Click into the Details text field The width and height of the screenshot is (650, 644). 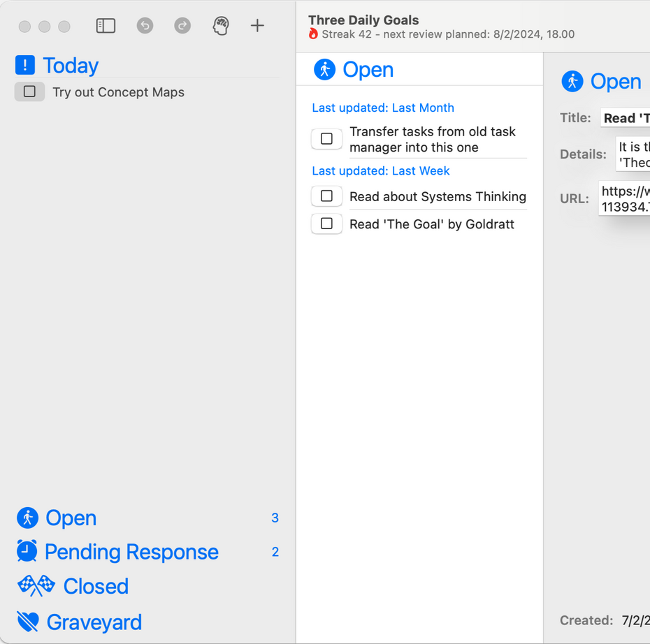pos(633,154)
